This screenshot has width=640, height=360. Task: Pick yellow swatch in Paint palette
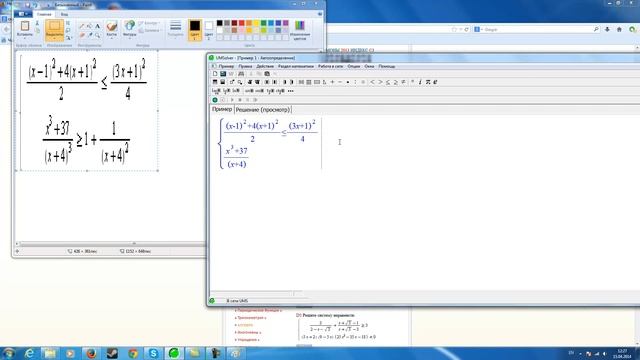pyautogui.click(x=256, y=23)
